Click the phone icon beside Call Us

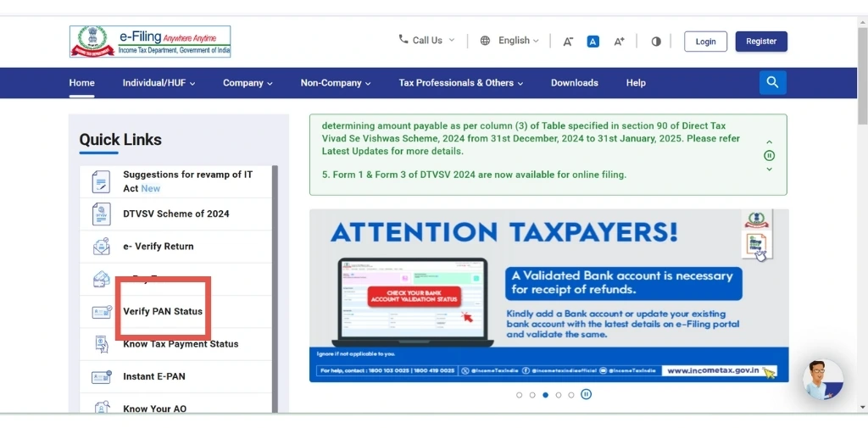[403, 39]
